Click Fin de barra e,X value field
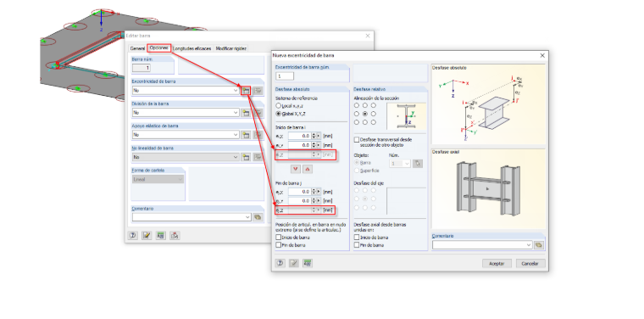 click(299, 192)
